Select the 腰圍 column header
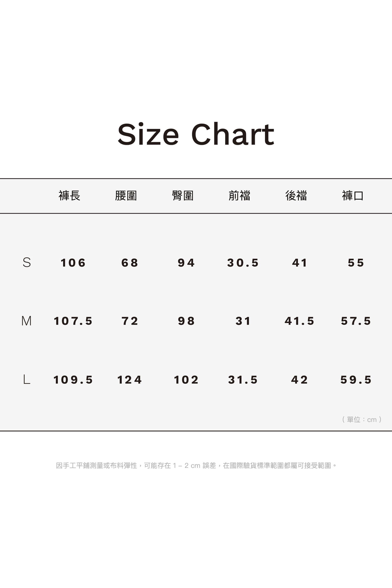The height and width of the screenshot is (588, 392). tap(126, 196)
